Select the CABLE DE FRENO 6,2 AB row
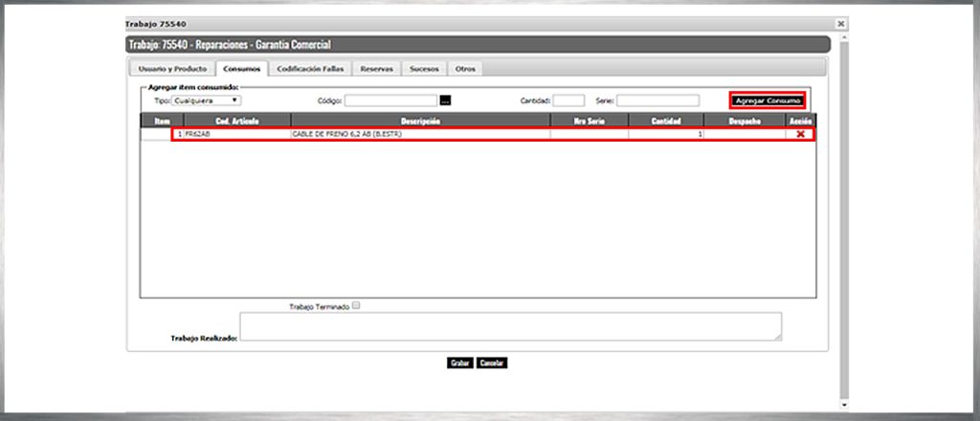980x421 pixels. tap(421, 135)
